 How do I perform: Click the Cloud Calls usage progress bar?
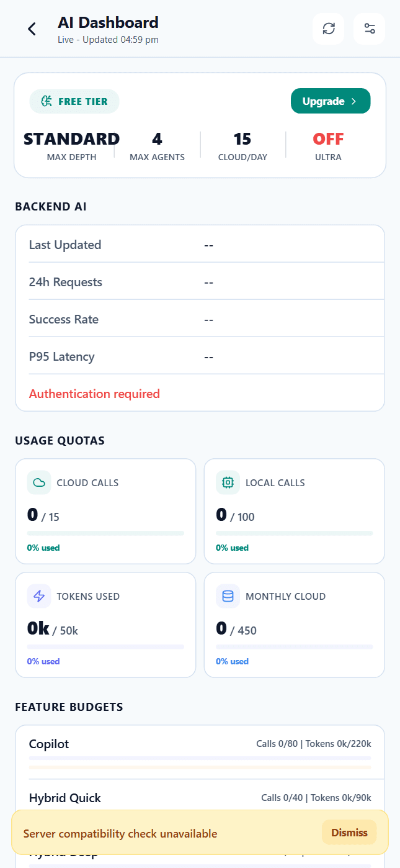(105, 533)
